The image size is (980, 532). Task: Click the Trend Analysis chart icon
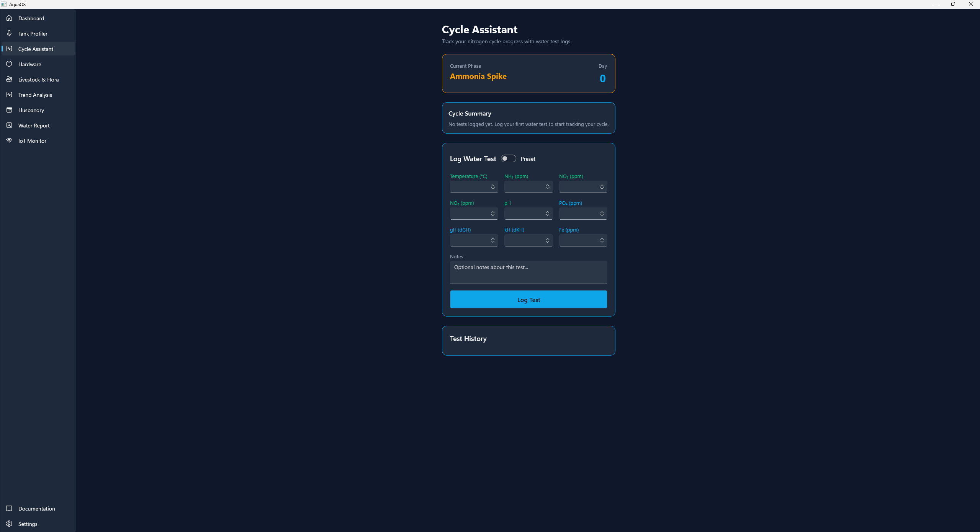(x=9, y=95)
